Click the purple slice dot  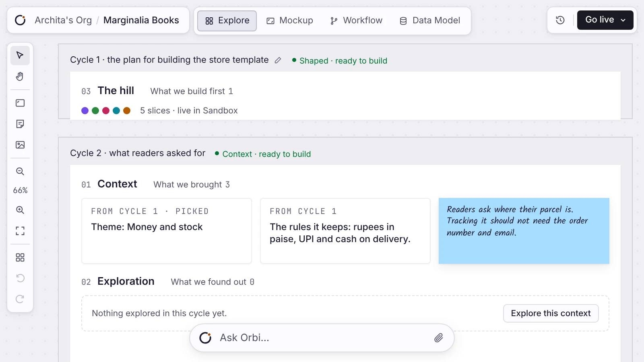[85, 111]
